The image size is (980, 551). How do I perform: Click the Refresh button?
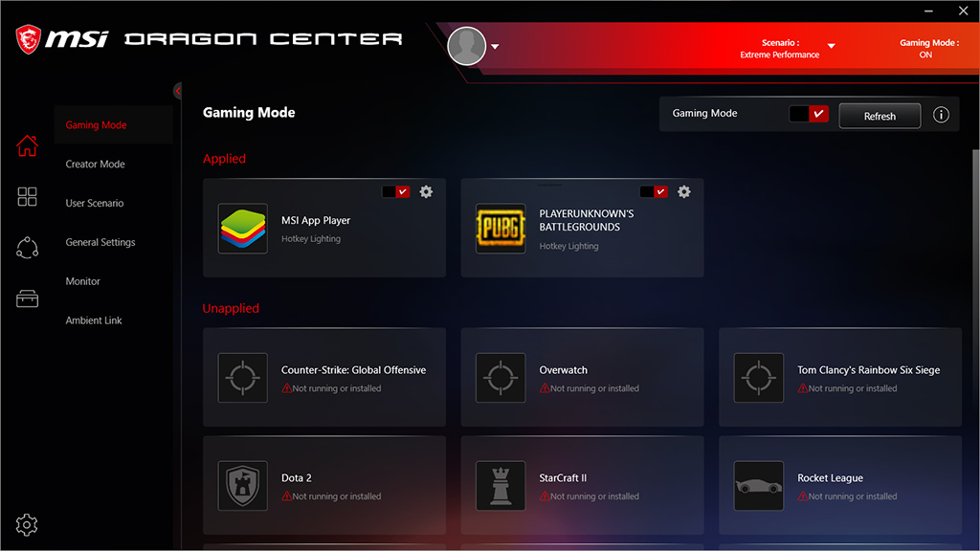pyautogui.click(x=880, y=116)
